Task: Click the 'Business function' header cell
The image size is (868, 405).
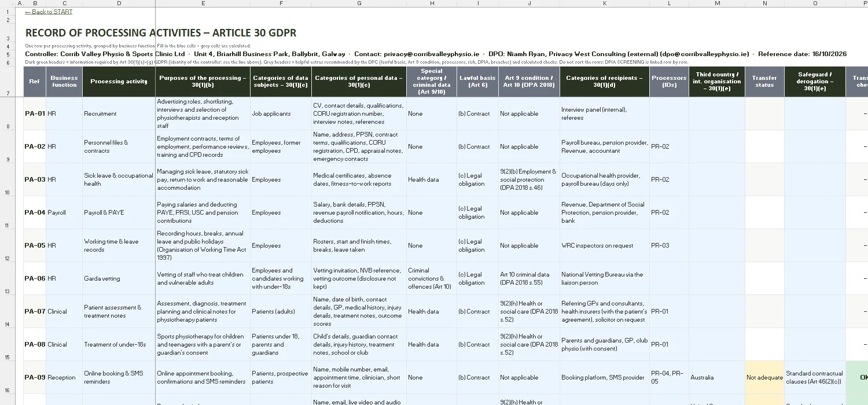Action: point(64,82)
